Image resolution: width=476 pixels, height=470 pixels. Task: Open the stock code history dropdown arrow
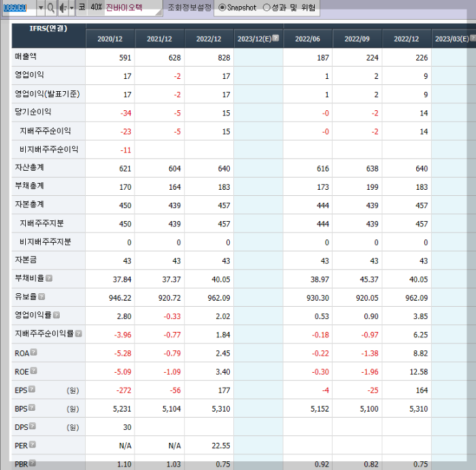[41, 8]
